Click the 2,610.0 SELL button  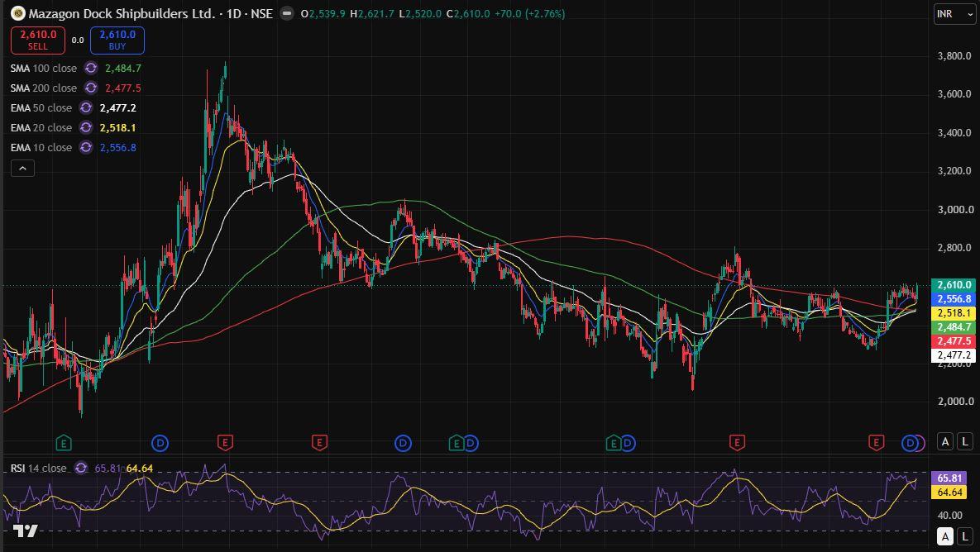click(37, 40)
